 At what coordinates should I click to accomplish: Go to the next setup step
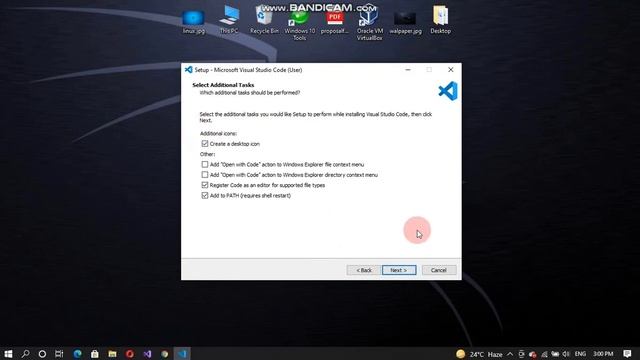pyautogui.click(x=399, y=270)
